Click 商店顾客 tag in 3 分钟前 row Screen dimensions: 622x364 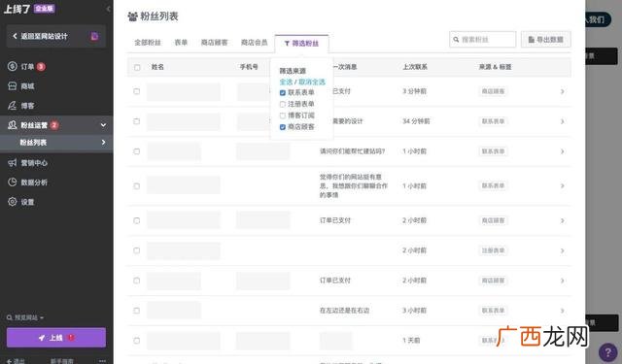(x=493, y=91)
